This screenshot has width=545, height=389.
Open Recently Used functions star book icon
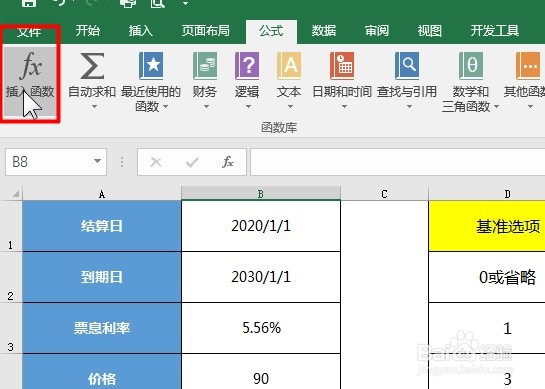pos(151,66)
